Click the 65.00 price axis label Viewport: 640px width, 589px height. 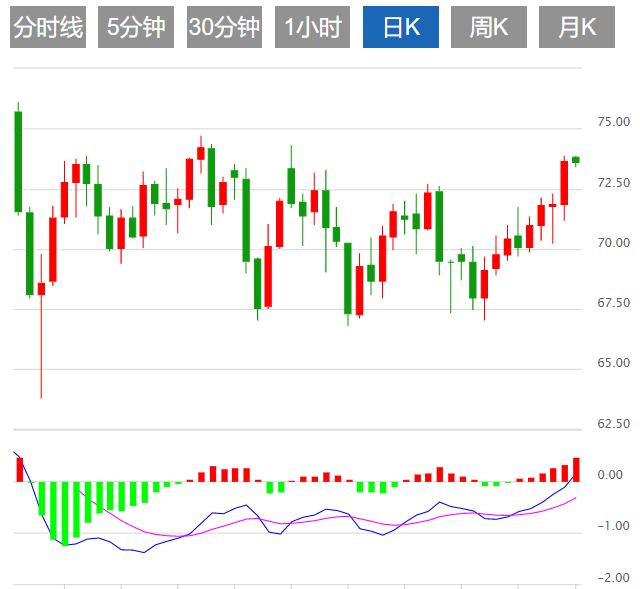click(x=612, y=363)
